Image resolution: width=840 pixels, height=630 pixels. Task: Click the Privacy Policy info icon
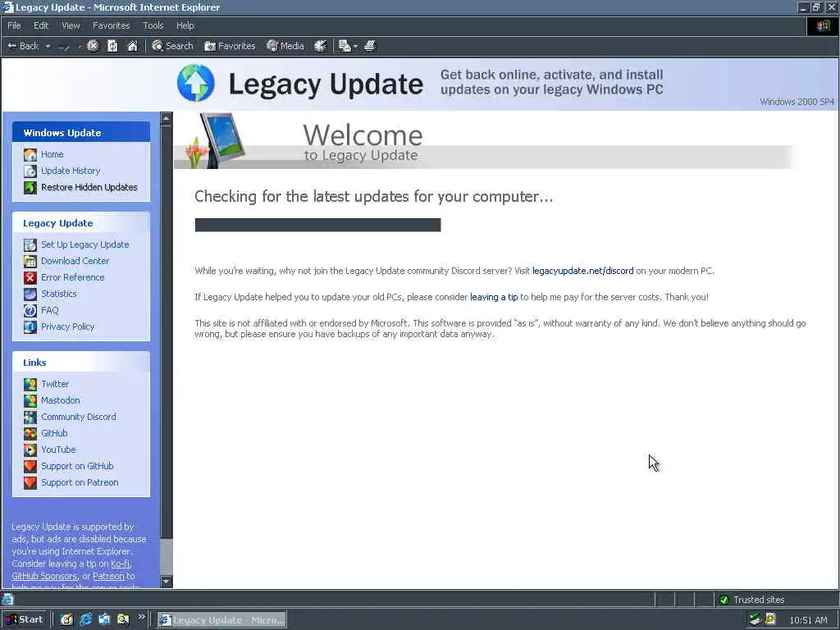30,326
